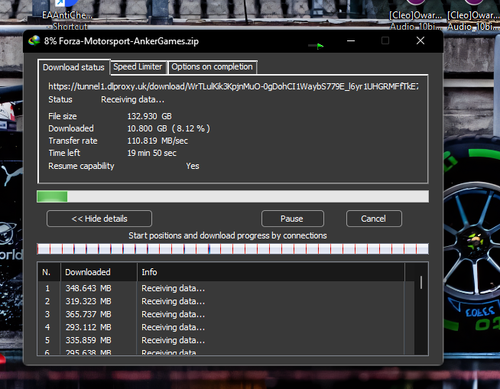
Task: Click the Receiving data... status text
Action: (x=133, y=99)
